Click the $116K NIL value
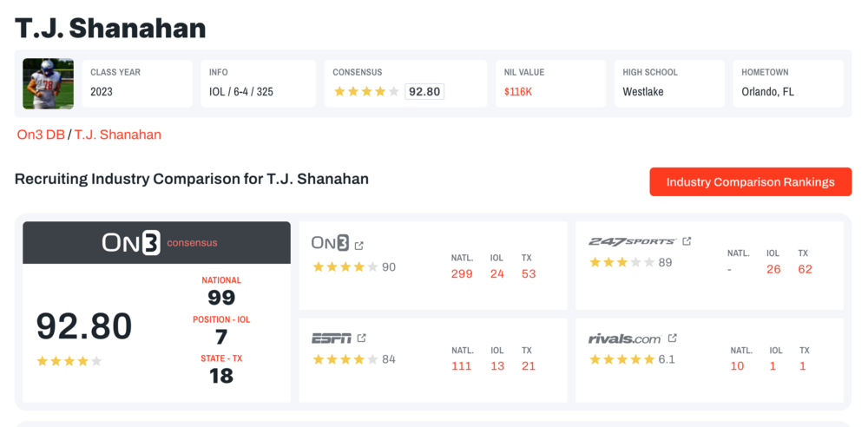Image resolution: width=868 pixels, height=427 pixels. coord(518,91)
